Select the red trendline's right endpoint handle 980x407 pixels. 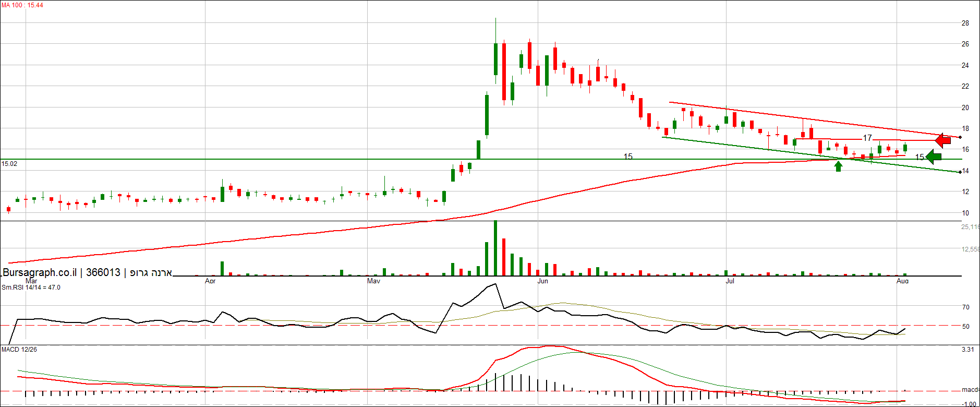(x=960, y=137)
